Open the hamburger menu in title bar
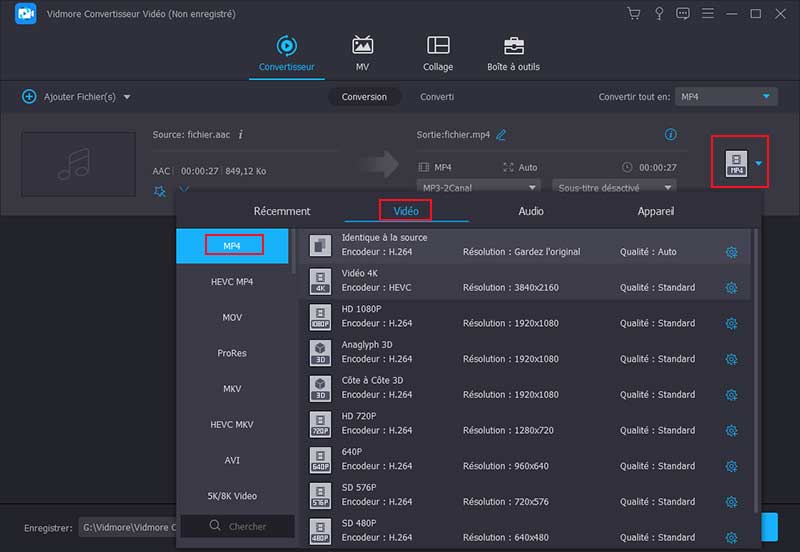Viewport: 800px width, 552px height. [708, 14]
